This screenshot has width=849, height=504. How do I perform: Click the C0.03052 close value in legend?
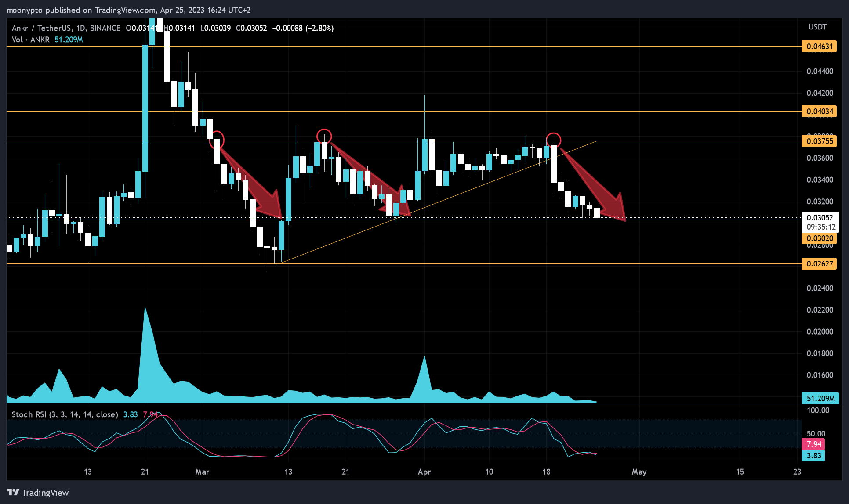click(251, 28)
